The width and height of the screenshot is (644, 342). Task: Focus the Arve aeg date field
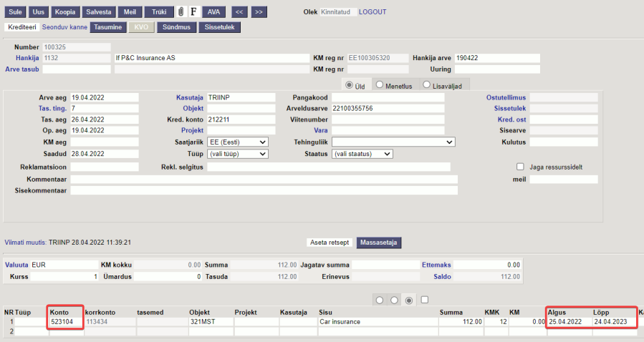(x=105, y=97)
